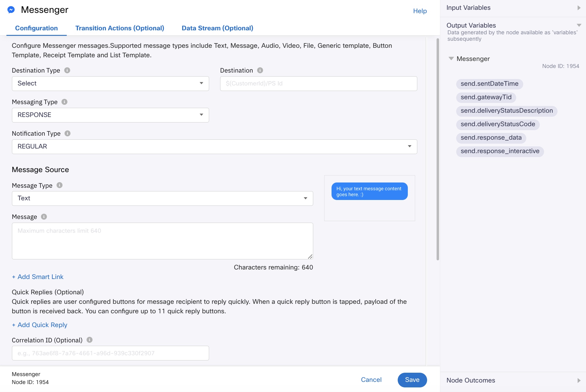Expand the Node Outcomes panel

tap(579, 380)
